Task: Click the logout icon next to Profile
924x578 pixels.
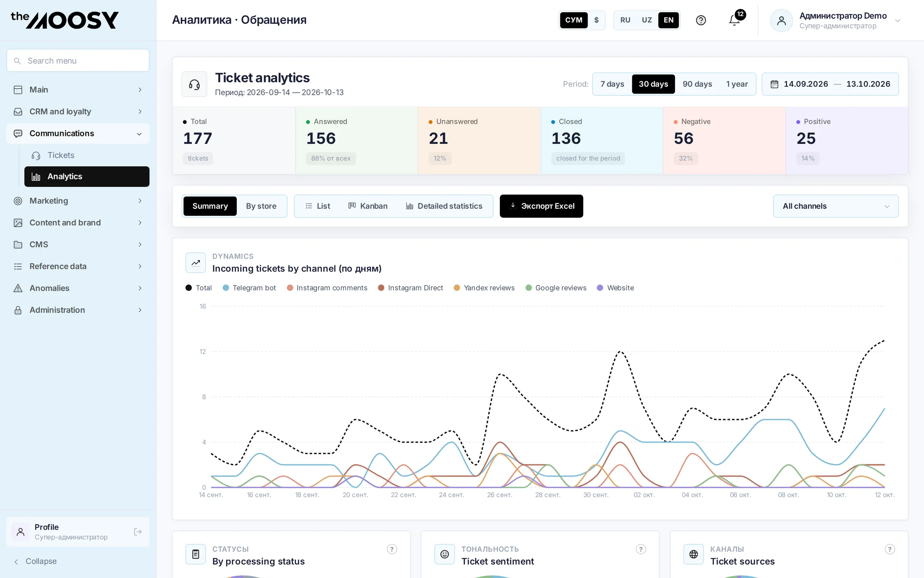Action: 138,532
